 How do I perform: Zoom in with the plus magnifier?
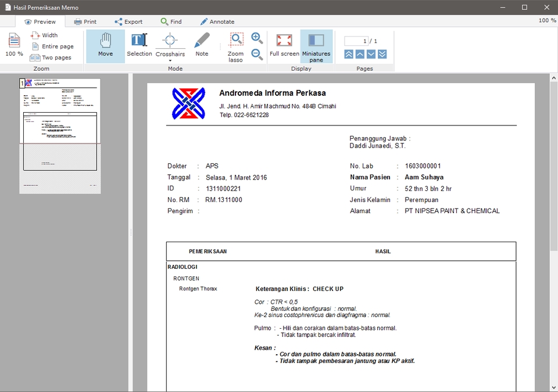click(x=257, y=38)
